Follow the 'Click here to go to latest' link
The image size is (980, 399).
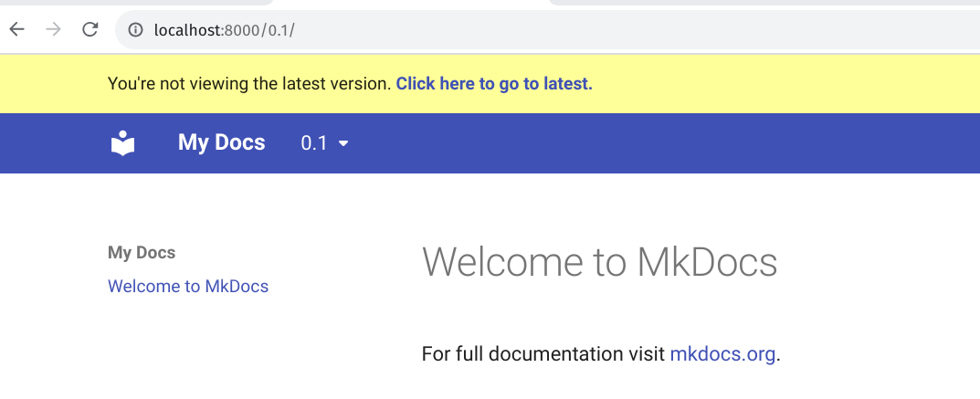coord(494,84)
